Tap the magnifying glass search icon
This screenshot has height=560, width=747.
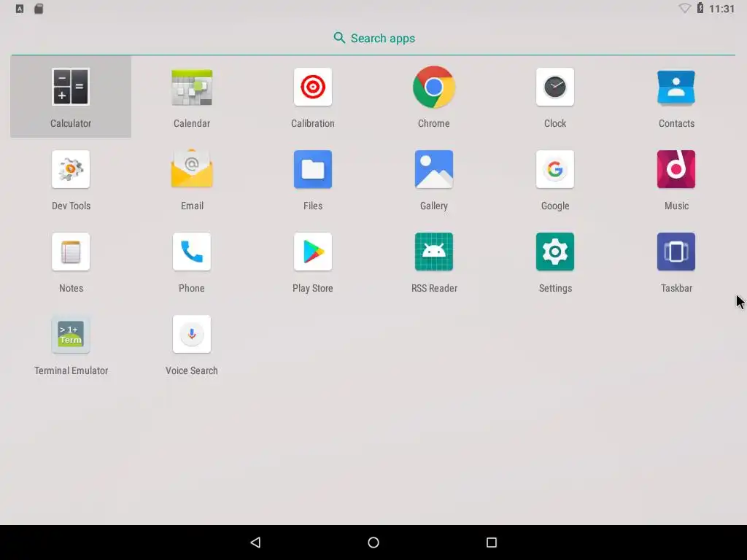pyautogui.click(x=339, y=38)
